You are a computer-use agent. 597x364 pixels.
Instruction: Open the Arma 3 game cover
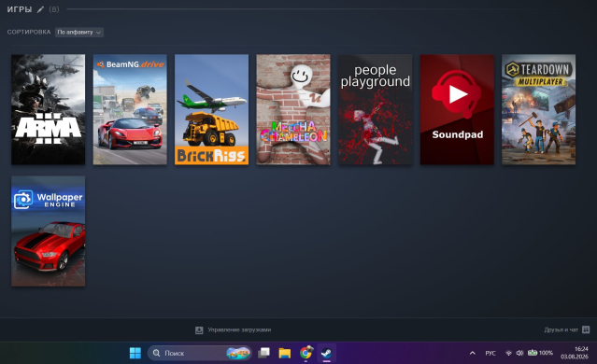[49, 109]
